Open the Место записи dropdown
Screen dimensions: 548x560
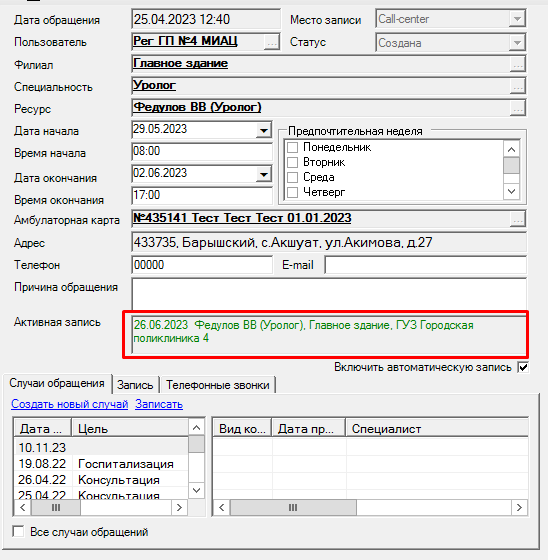pyautogui.click(x=517, y=19)
